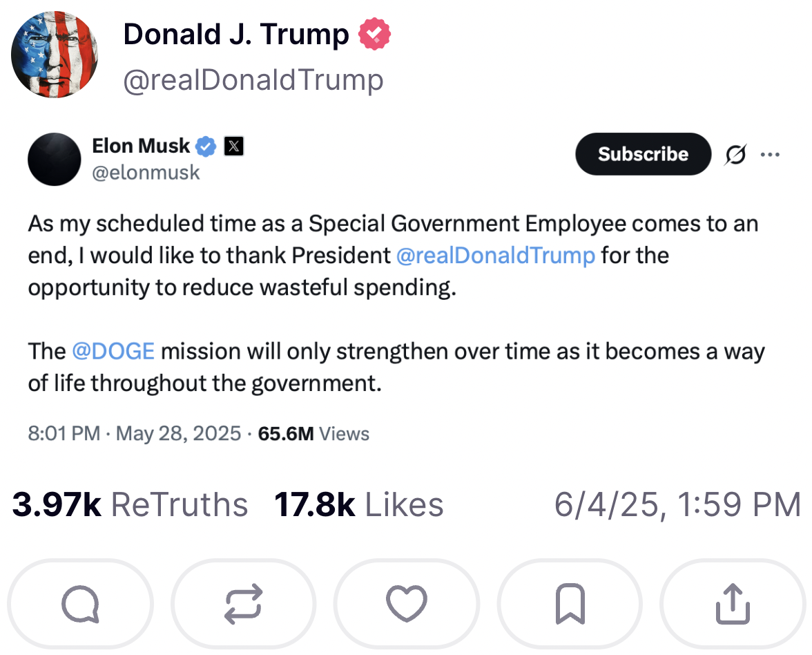The height and width of the screenshot is (655, 812).
Task: Click Elon Musk's blue verified checkmark
Action: 206,146
